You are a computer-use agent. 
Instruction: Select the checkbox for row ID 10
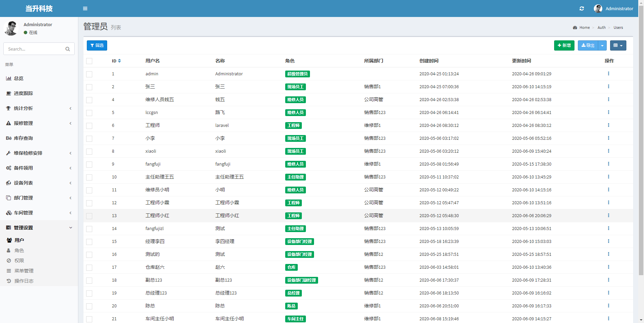89,177
